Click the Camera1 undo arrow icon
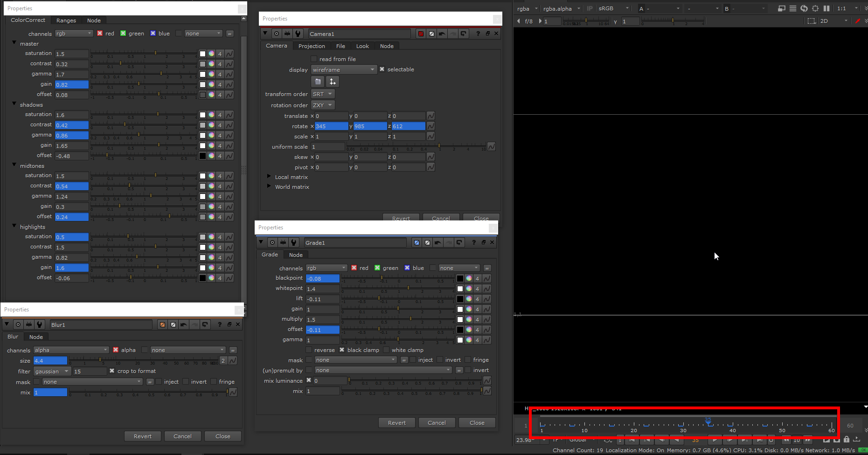 pyautogui.click(x=442, y=34)
